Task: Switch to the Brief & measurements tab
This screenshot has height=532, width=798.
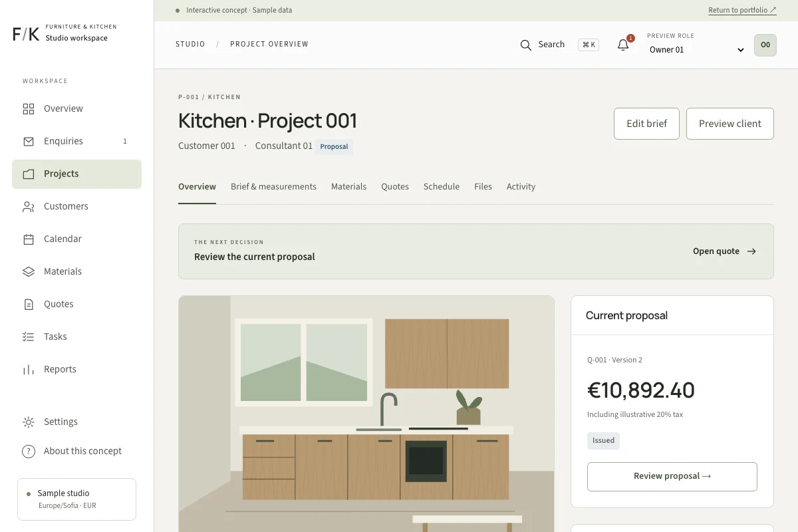Action: 273,187
